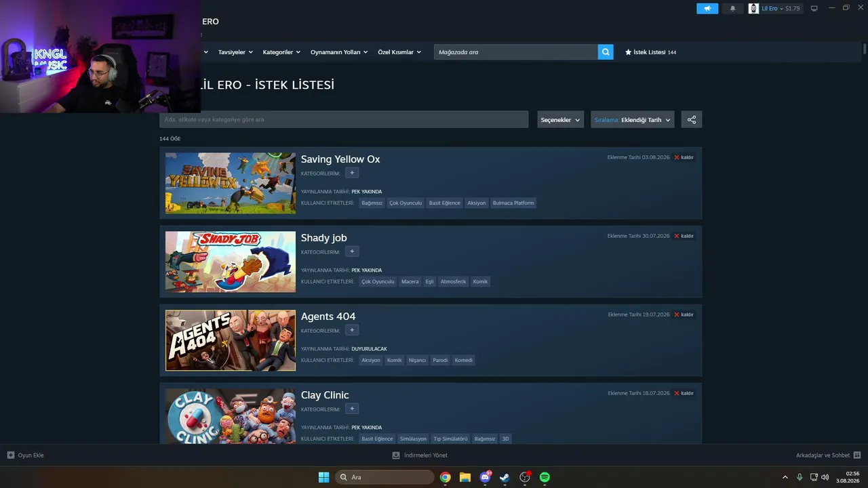Click the 3D tag on Clay Clinic

point(505,439)
